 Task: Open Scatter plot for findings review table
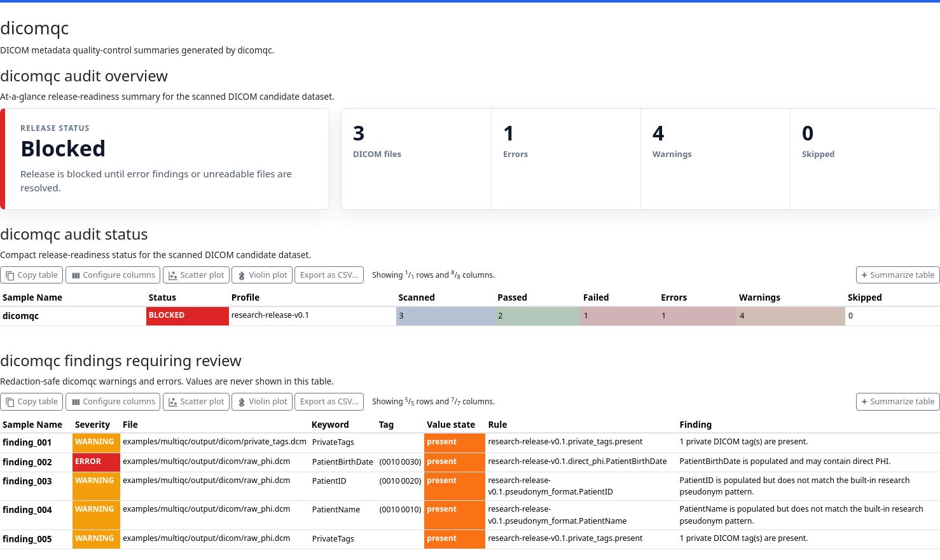[x=196, y=402]
